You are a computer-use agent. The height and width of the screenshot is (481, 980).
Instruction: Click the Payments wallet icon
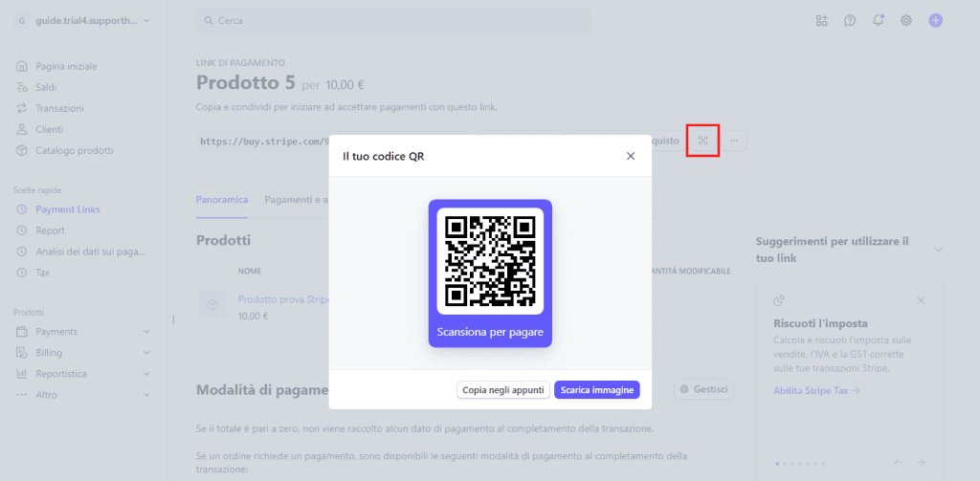point(22,332)
